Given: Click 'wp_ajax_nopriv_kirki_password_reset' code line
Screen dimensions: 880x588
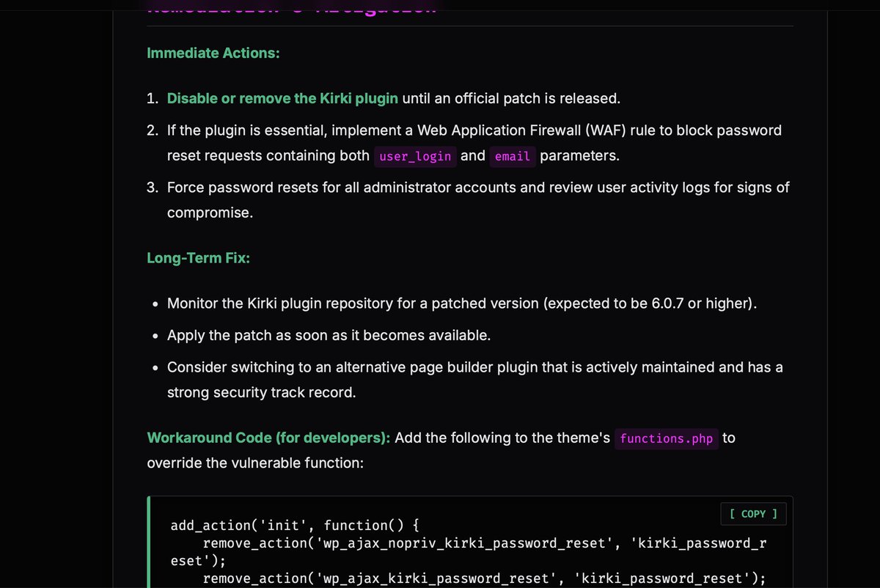Looking at the screenshot, I should coord(469,552).
